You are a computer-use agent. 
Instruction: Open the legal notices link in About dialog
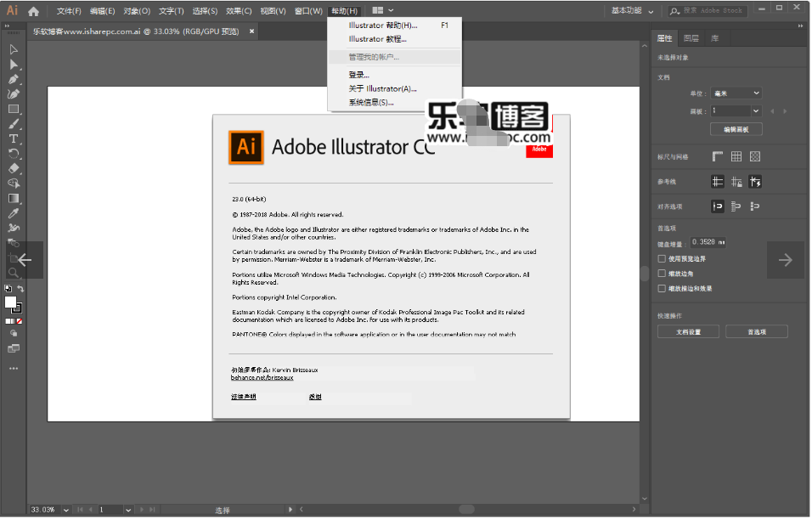coord(244,398)
